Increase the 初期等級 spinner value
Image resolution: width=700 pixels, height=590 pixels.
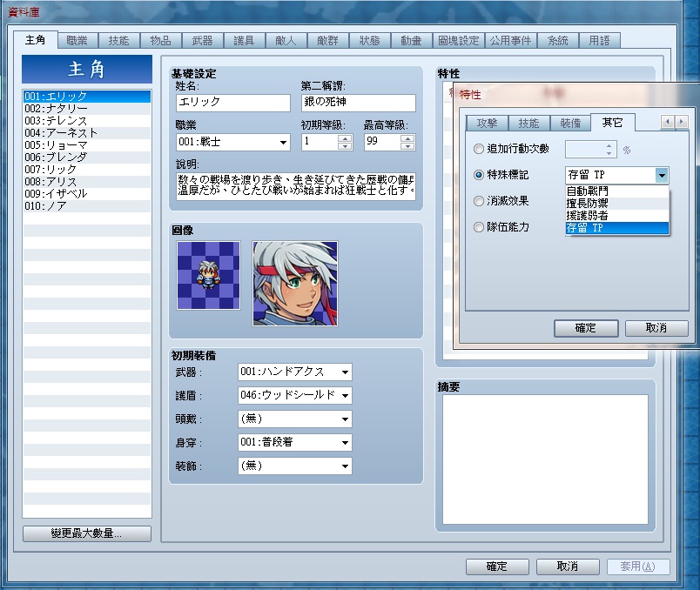345,138
